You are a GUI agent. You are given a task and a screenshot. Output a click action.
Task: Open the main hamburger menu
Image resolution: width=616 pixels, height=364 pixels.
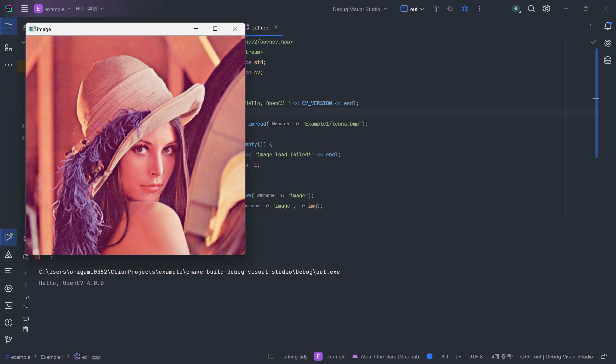click(25, 9)
